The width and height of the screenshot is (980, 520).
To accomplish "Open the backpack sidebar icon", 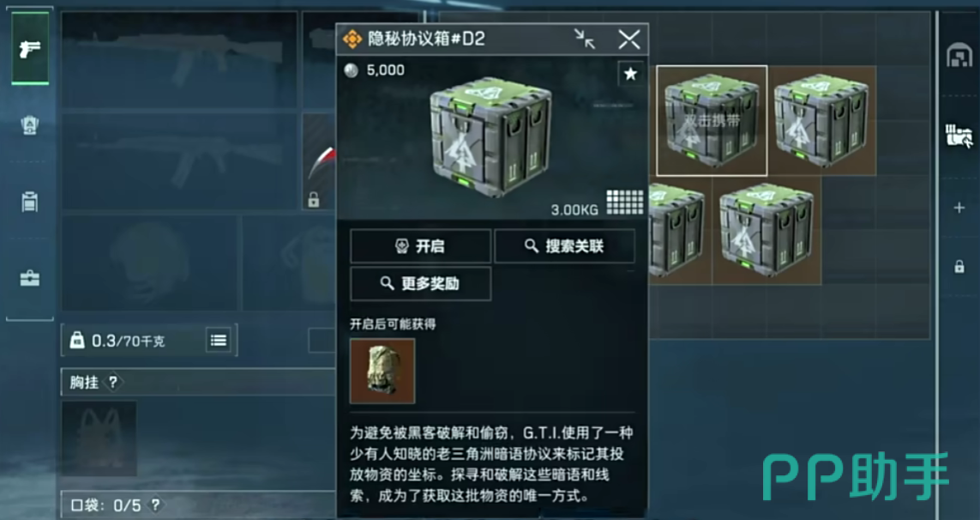I will (29, 202).
